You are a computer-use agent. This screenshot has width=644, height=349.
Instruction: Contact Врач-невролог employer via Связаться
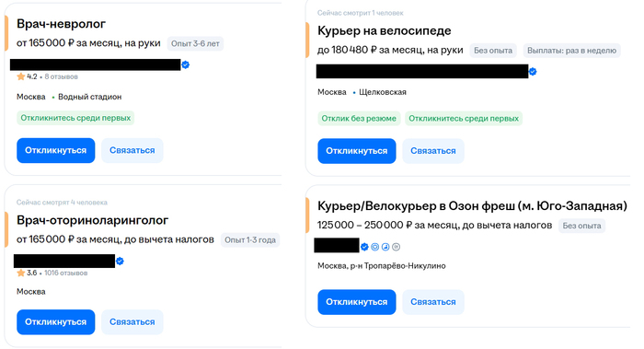coord(132,150)
